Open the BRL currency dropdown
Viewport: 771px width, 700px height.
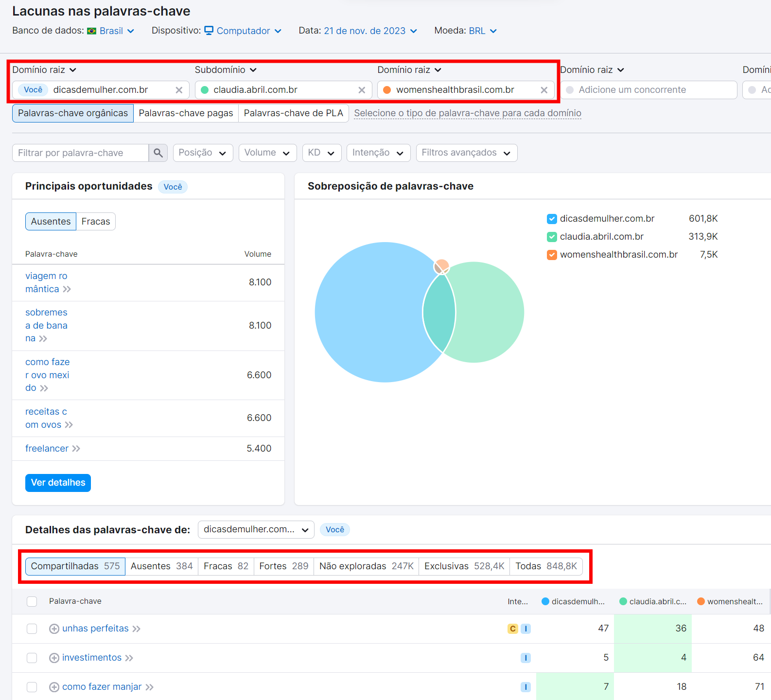click(x=483, y=31)
